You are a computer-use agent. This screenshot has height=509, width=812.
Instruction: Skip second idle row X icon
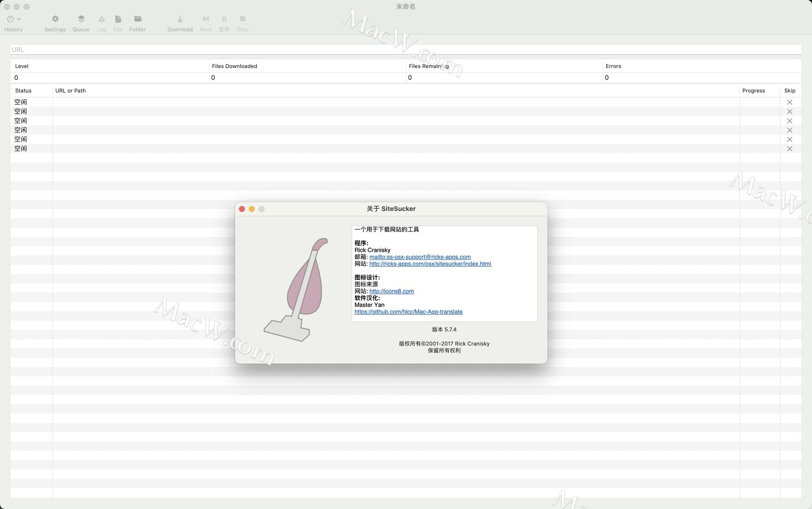789,112
